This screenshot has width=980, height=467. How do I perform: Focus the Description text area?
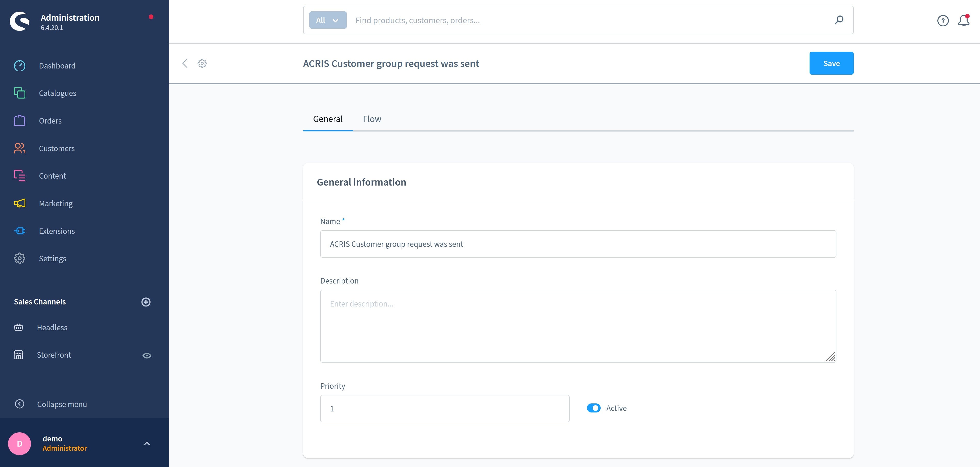click(578, 326)
